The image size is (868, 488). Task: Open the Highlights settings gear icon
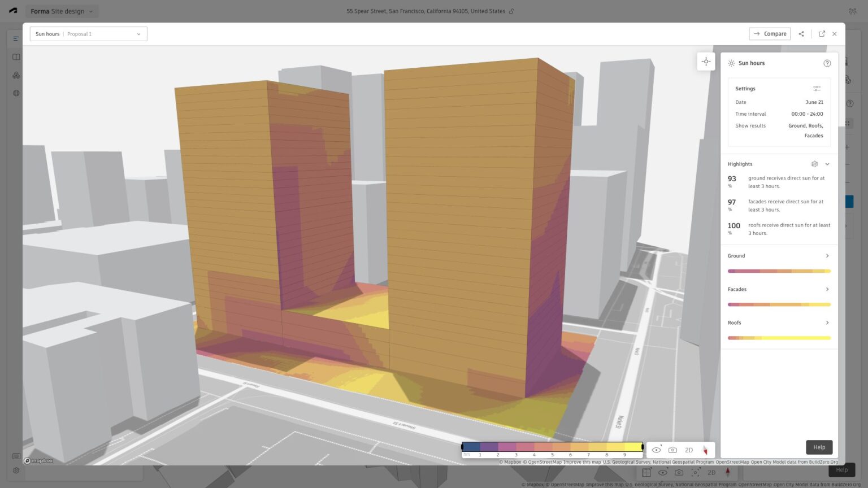(x=814, y=164)
